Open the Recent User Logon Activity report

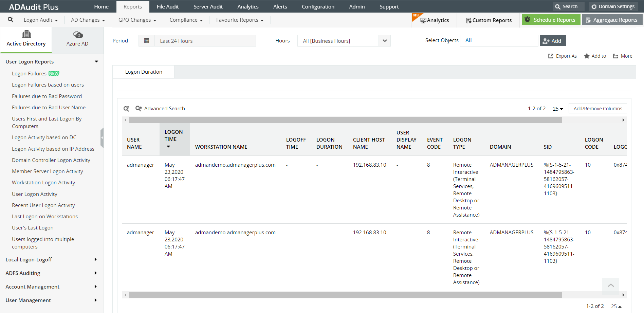point(43,205)
